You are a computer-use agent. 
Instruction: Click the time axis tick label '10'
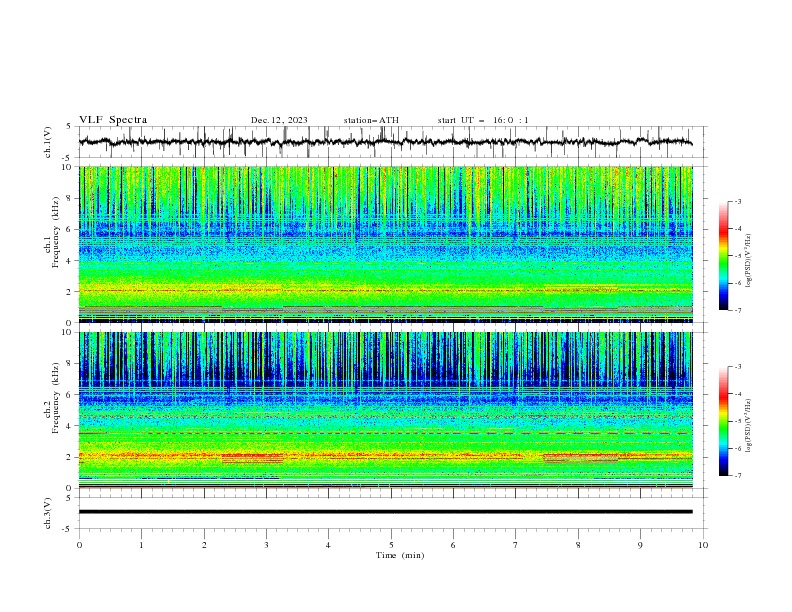tap(703, 545)
